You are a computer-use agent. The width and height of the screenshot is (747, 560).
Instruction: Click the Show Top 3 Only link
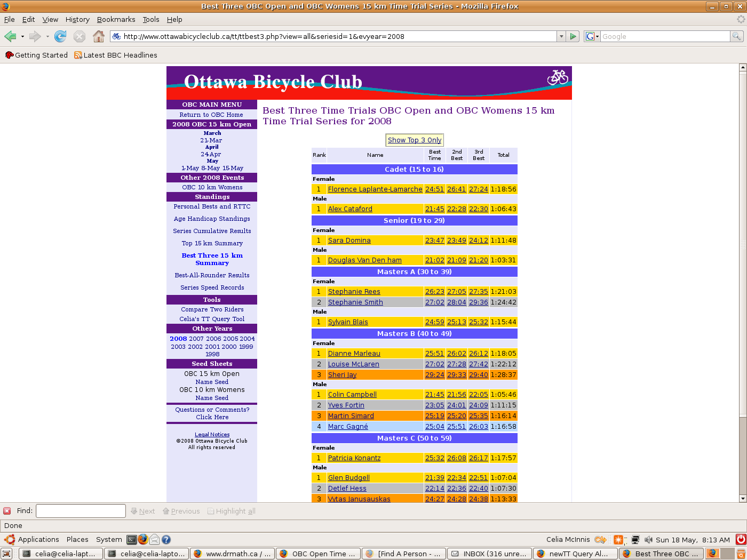tap(415, 140)
